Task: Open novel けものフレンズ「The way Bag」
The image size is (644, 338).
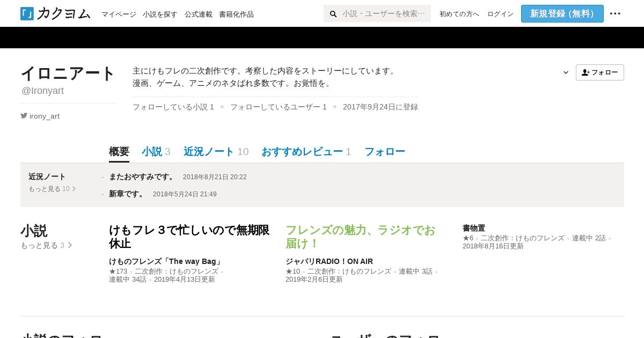Action: pos(166,261)
